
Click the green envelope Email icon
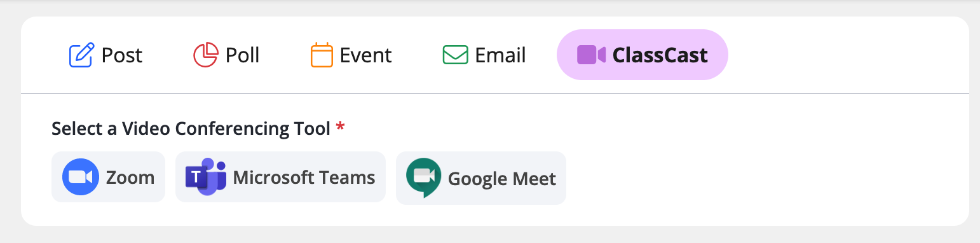455,55
